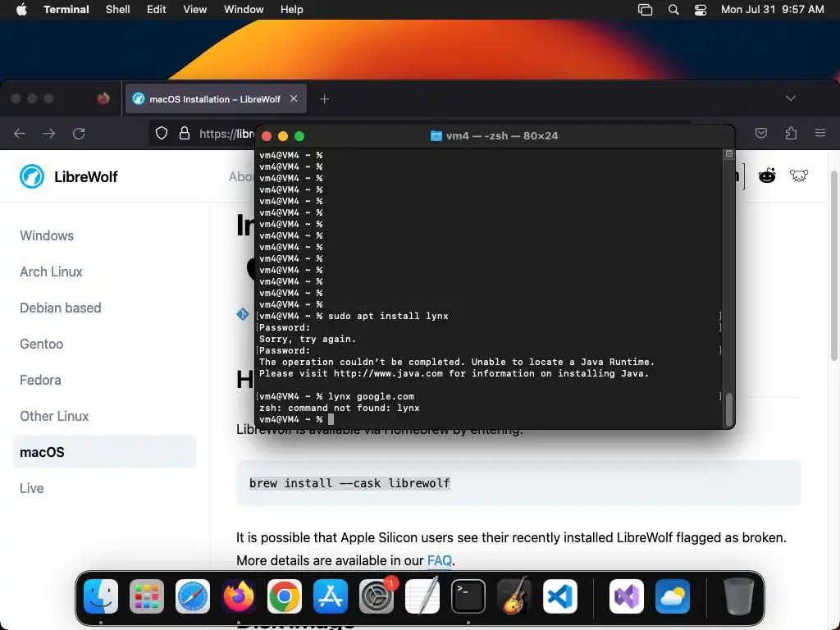Select Debian based in the sidebar
This screenshot has width=840, height=630.
tap(61, 308)
